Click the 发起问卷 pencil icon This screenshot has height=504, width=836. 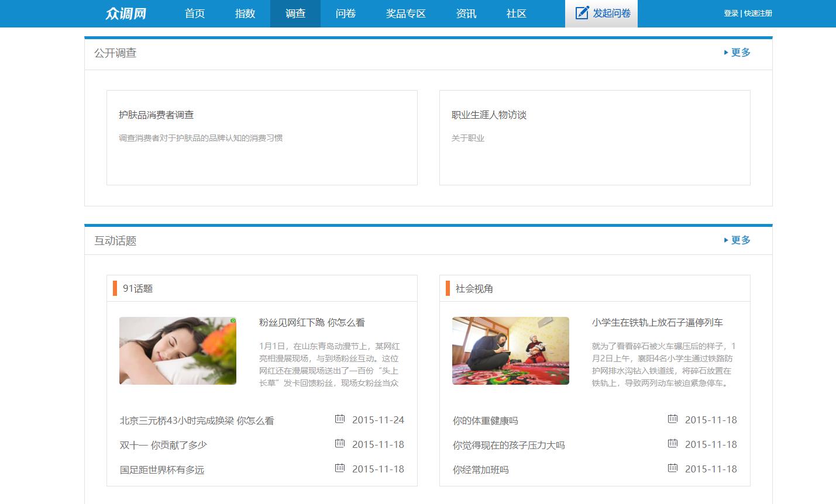click(582, 13)
